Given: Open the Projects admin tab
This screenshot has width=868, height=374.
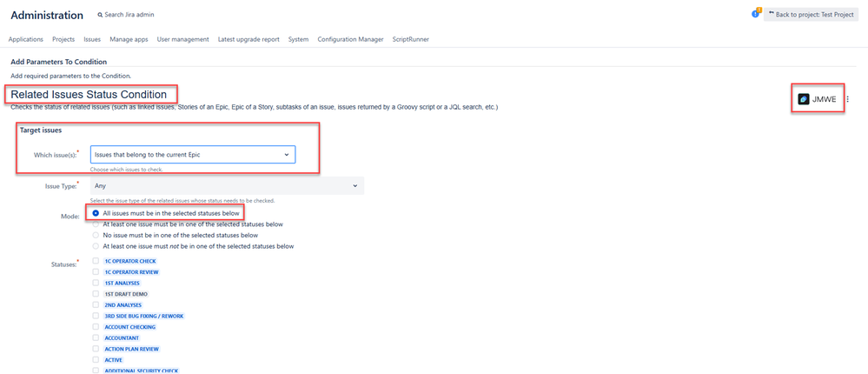Looking at the screenshot, I should [x=63, y=39].
